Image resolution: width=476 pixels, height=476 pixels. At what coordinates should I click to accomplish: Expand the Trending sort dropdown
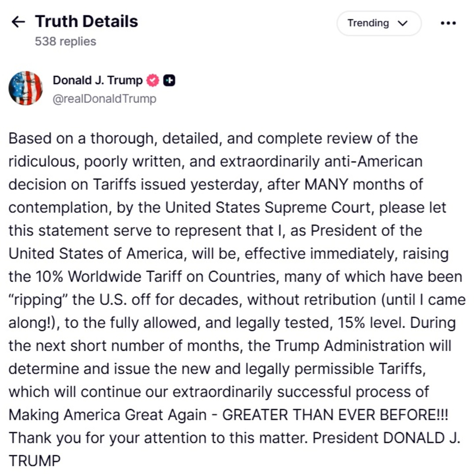coord(379,23)
